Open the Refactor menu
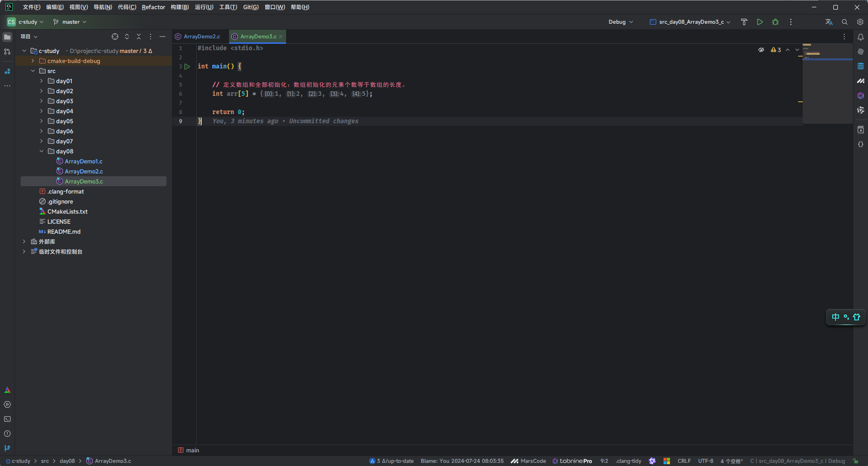The width and height of the screenshot is (868, 466). [153, 7]
